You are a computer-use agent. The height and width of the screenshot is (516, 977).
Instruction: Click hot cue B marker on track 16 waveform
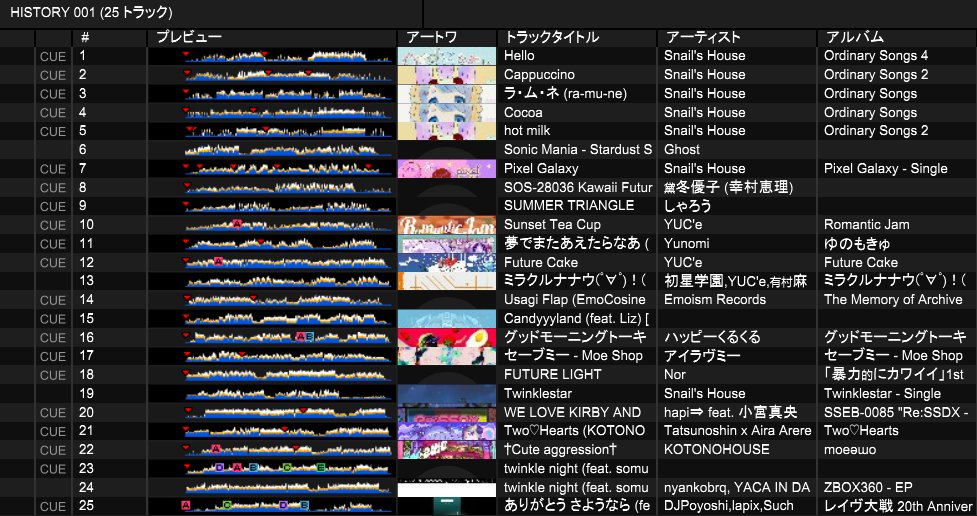point(310,337)
